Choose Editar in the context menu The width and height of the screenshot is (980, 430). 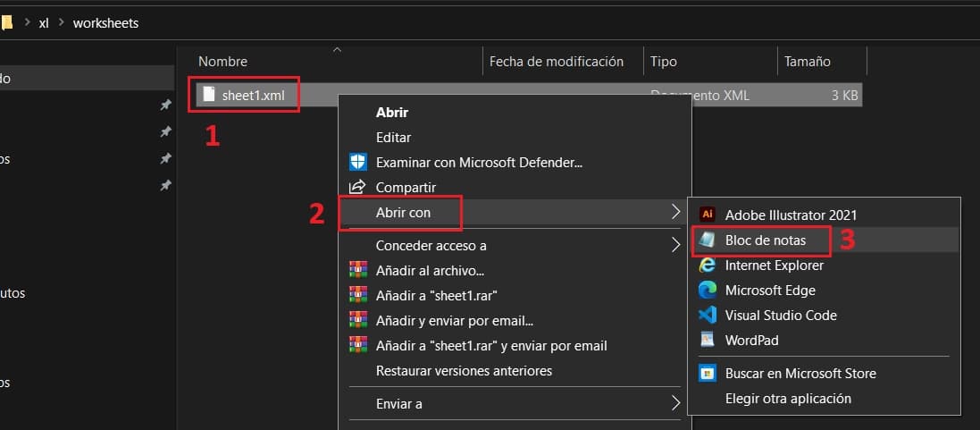pos(393,137)
